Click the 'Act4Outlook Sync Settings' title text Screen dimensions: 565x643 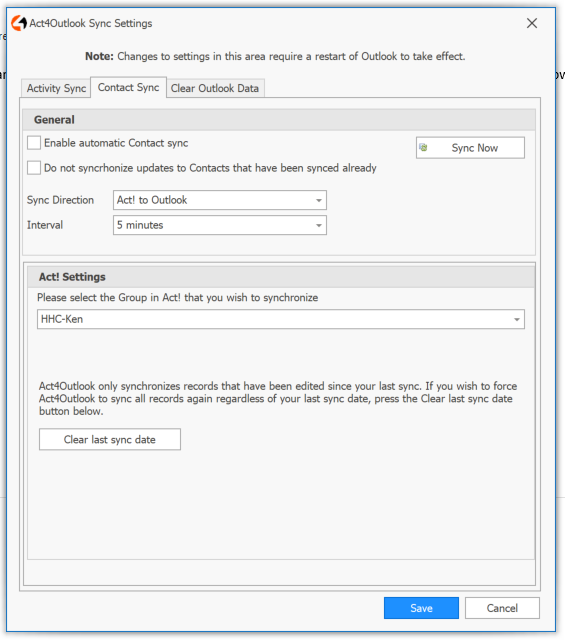[x=91, y=23]
